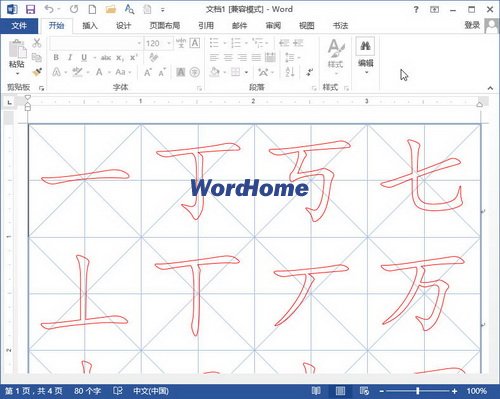Toggle center alignment
The width and height of the screenshot is (500, 399).
(x=228, y=57)
